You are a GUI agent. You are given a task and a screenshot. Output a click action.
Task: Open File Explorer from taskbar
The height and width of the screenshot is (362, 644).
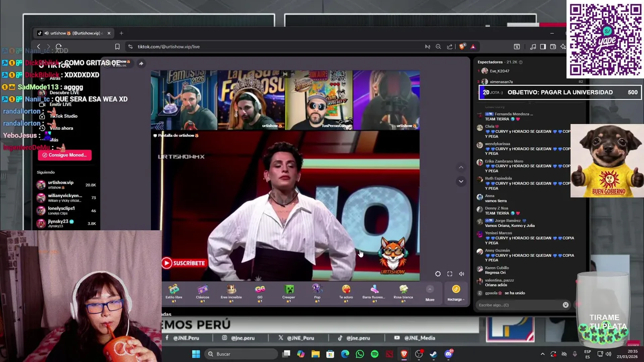pos(315,354)
